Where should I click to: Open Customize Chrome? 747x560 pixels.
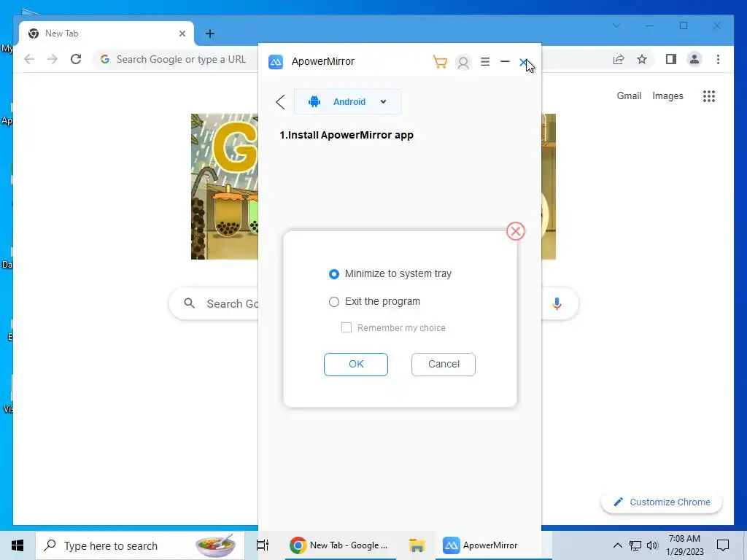[662, 502]
